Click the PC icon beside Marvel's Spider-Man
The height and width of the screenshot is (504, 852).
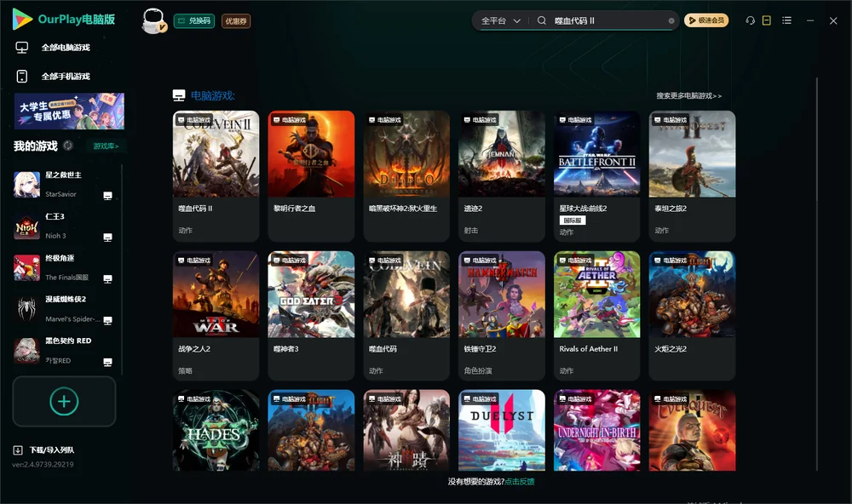pos(107,320)
